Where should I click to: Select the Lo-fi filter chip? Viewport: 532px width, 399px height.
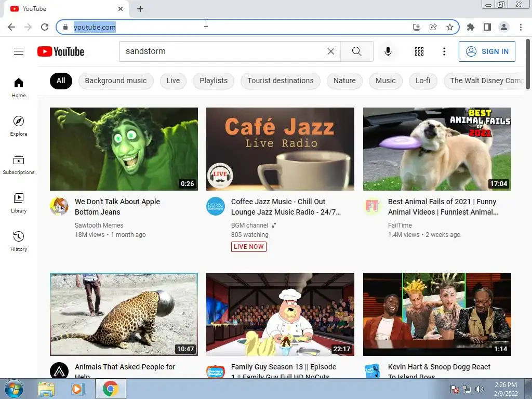pyautogui.click(x=423, y=81)
